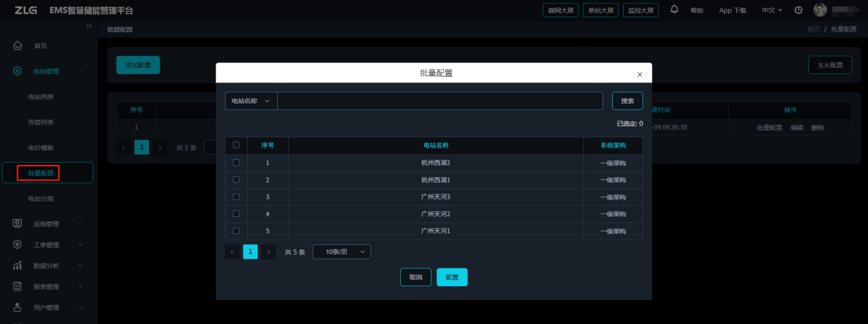Click the 添加配置 button
Viewport: 868px width, 324px height.
point(138,65)
